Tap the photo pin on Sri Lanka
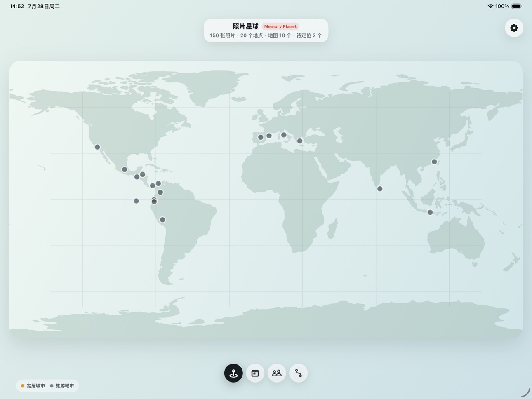 (x=380, y=189)
